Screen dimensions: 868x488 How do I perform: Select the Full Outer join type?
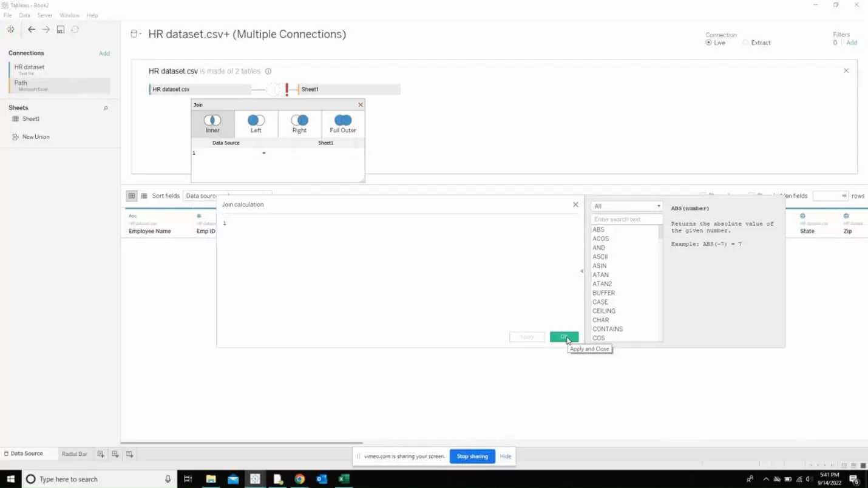pyautogui.click(x=343, y=124)
